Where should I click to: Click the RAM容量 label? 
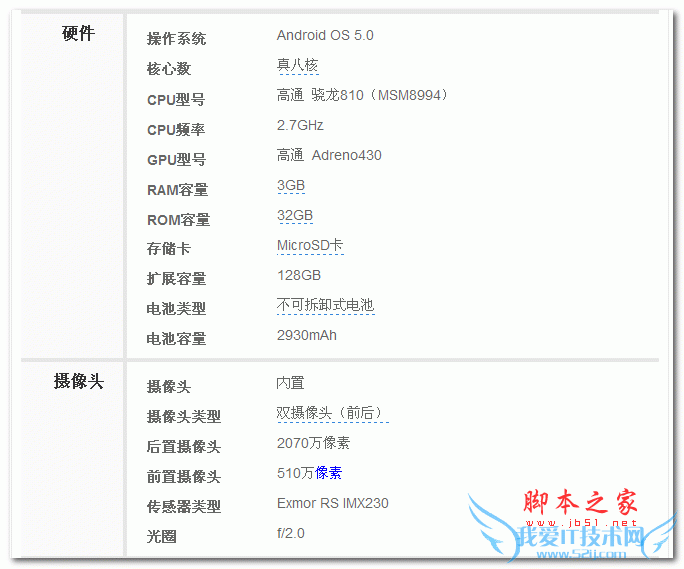[x=178, y=190]
